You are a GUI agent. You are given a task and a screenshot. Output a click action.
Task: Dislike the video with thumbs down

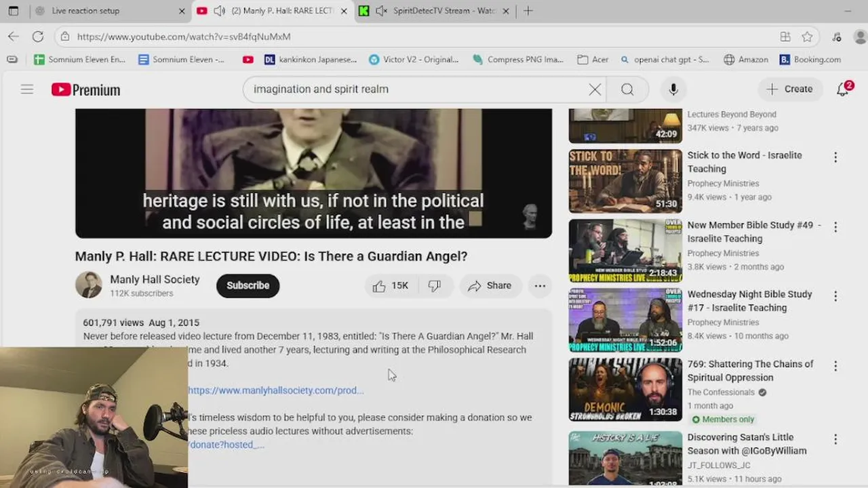point(435,285)
